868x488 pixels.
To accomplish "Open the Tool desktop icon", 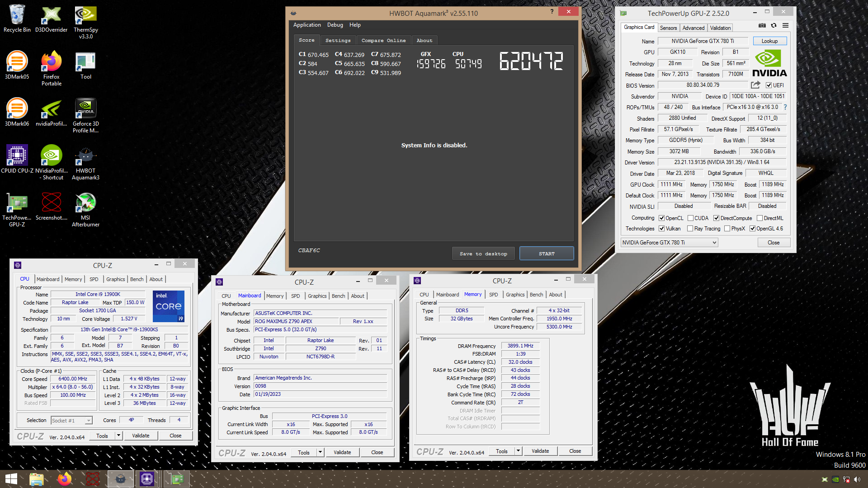I will [85, 66].
